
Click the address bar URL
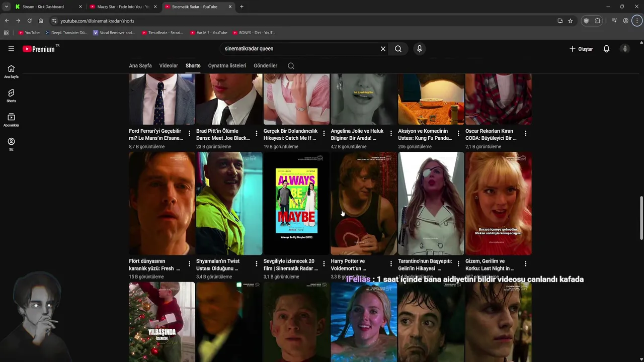click(97, 21)
